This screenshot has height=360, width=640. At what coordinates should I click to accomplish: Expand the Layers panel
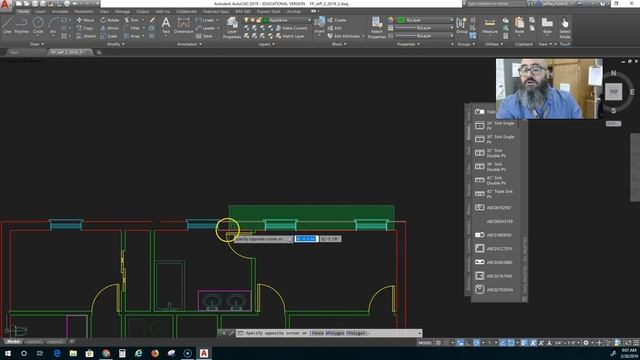[x=266, y=44]
